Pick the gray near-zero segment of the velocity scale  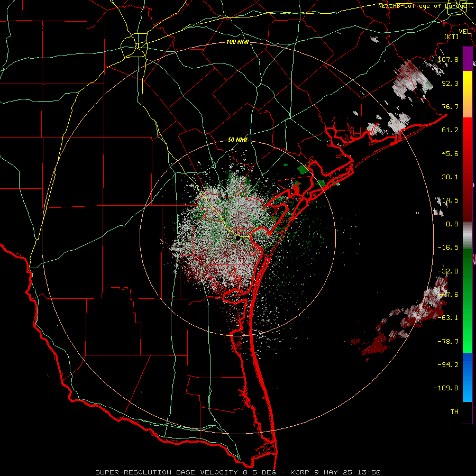[467, 235]
